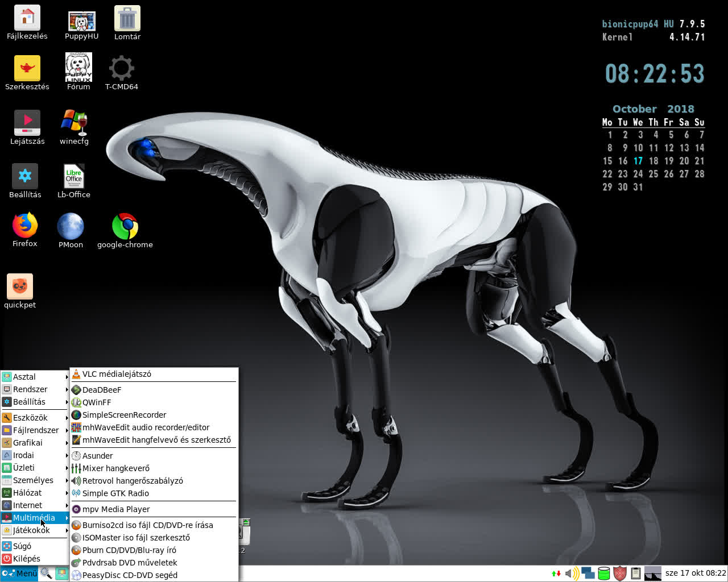Image resolution: width=728 pixels, height=582 pixels.
Task: Click the green storage cylinder tray icon
Action: coord(604,573)
